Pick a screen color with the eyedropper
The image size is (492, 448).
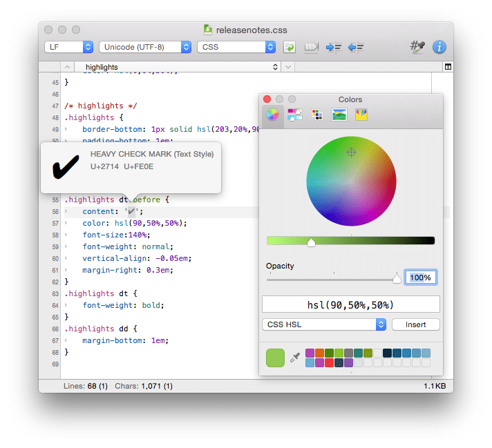coord(295,358)
